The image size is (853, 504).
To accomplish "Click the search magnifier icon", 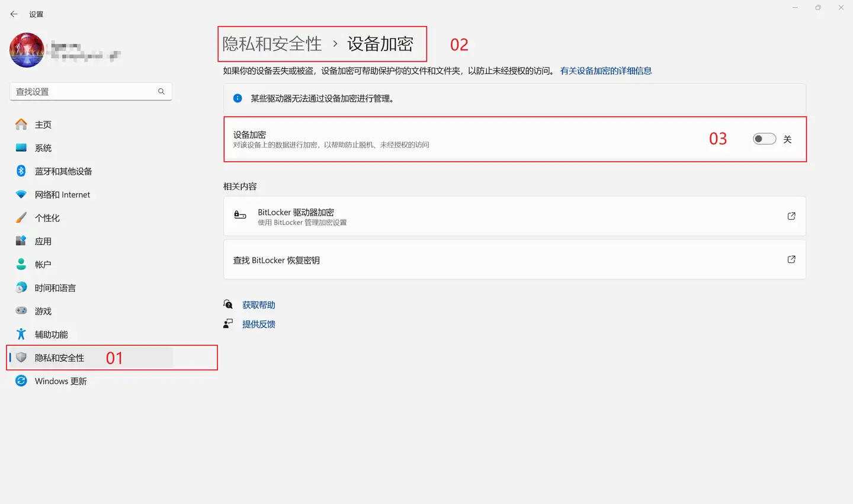I will [x=161, y=91].
